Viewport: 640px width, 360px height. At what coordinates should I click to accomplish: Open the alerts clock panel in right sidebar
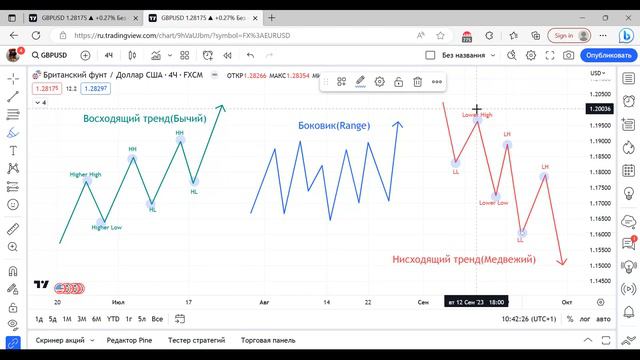pos(629,101)
